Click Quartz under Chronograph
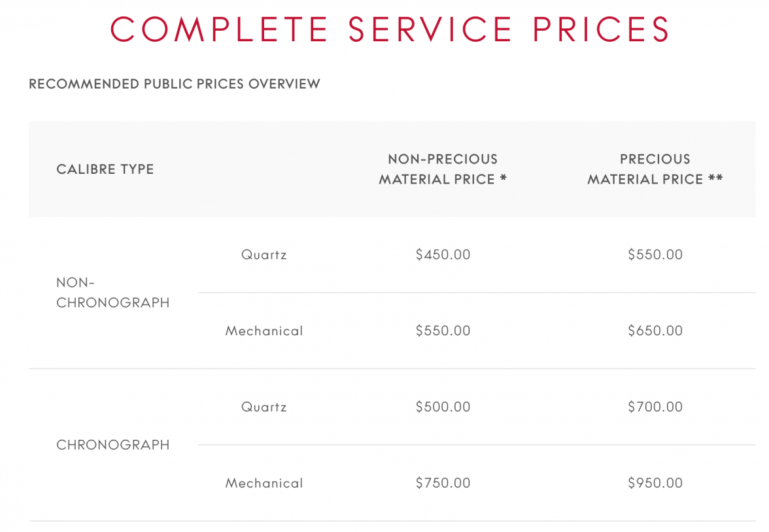769x532 pixels. click(x=264, y=407)
